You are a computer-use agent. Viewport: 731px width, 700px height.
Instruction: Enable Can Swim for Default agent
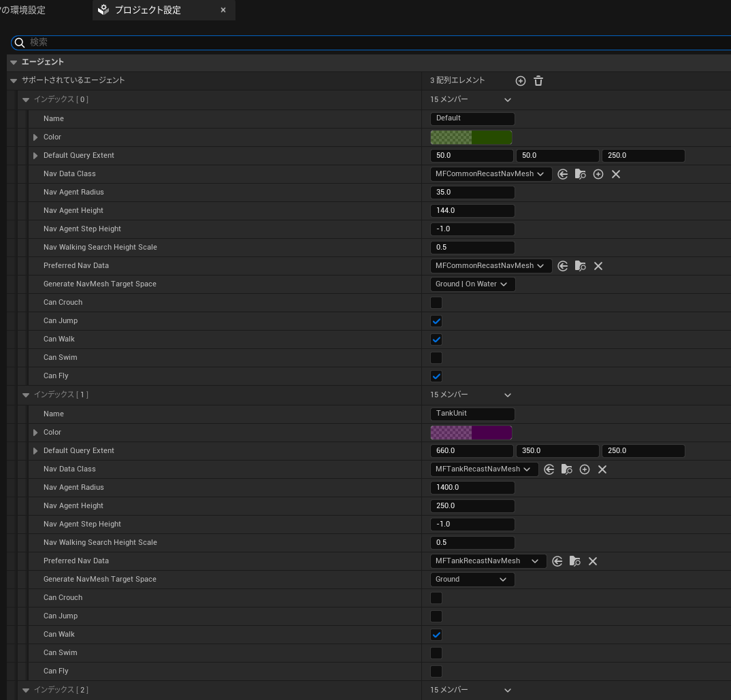436,358
